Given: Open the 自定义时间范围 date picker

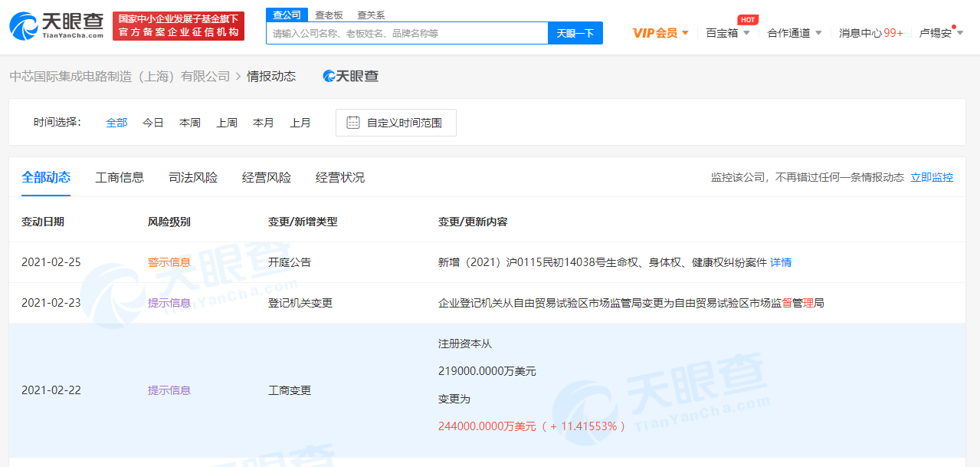Looking at the screenshot, I should pos(396,123).
